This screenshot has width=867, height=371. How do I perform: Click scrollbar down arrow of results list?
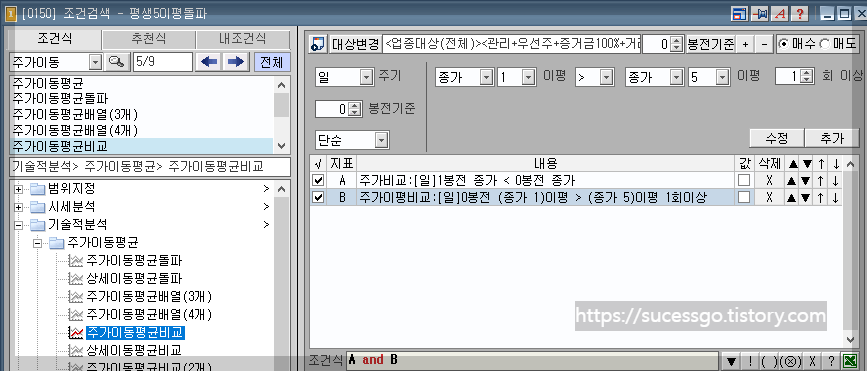click(281, 146)
